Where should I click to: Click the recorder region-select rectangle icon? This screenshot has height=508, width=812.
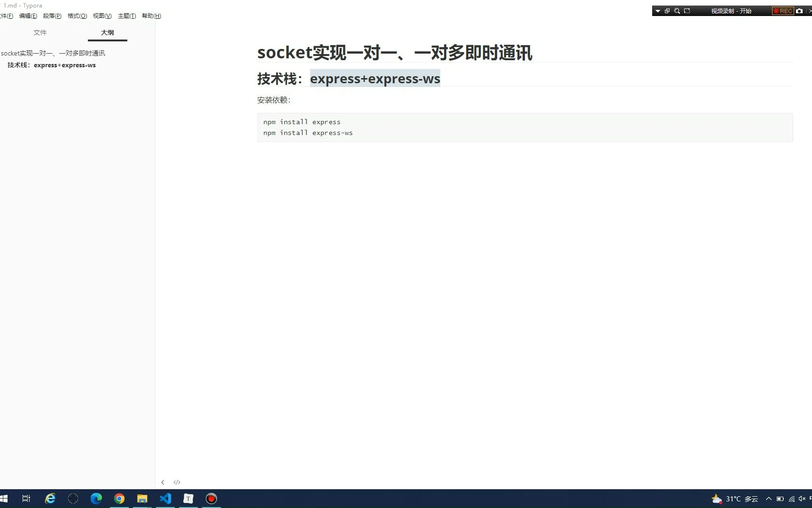pyautogui.click(x=687, y=11)
